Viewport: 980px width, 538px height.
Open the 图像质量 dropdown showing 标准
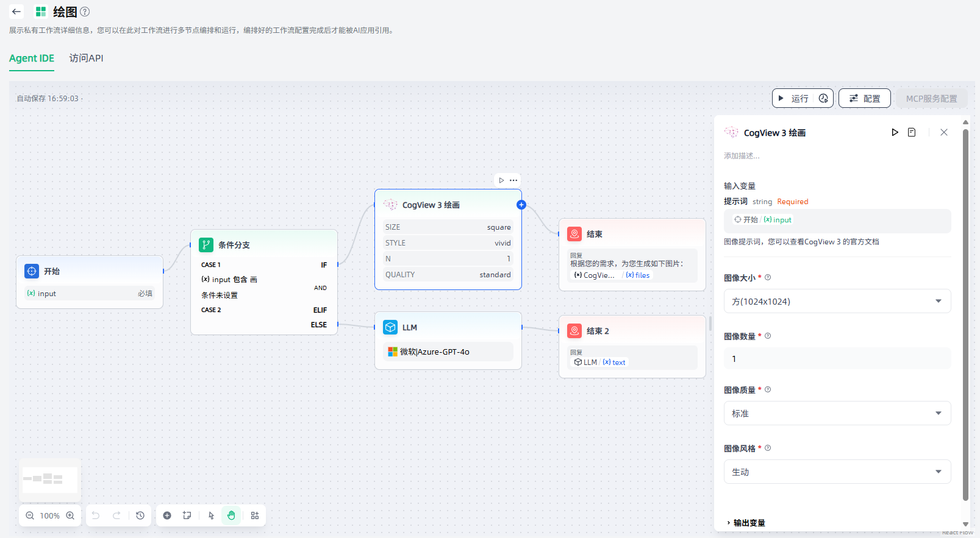coord(837,413)
